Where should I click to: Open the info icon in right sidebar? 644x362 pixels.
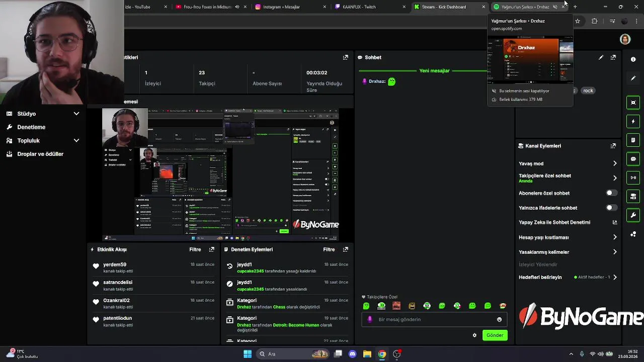click(x=633, y=59)
